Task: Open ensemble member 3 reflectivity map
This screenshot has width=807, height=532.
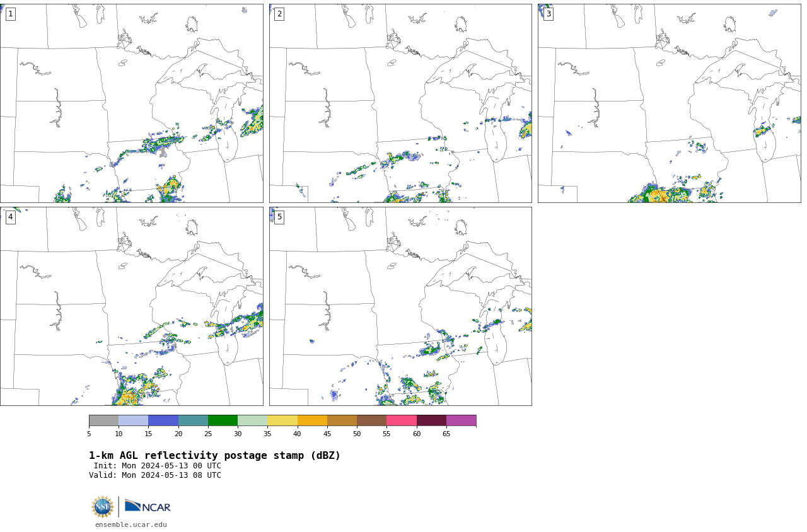Action: point(669,103)
